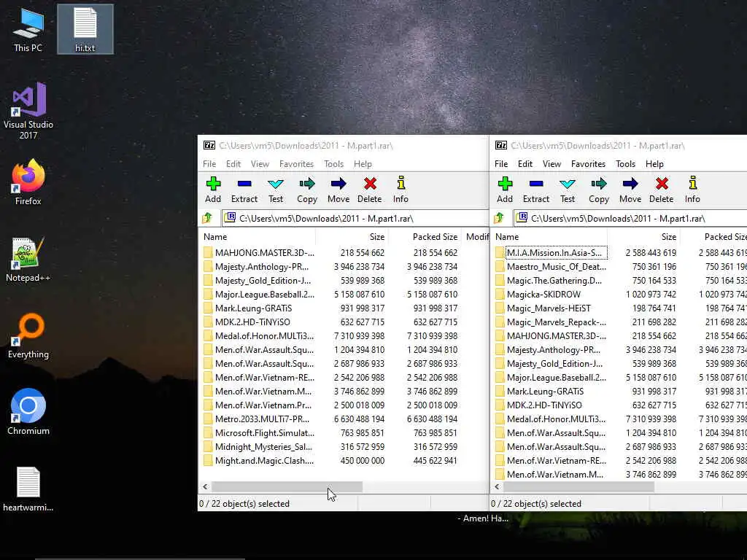Select Visual Studio 2017 desktop shortcut
This screenshot has width=747, height=560.
[28, 111]
